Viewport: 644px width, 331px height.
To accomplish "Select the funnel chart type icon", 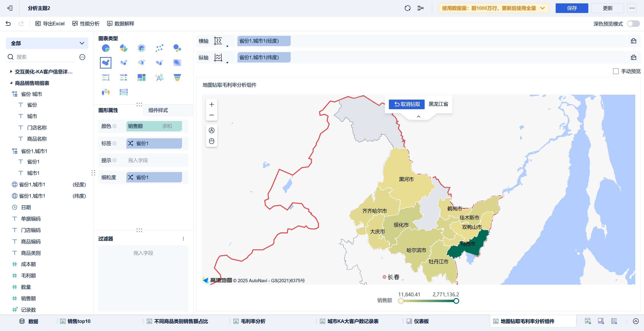I will pyautogui.click(x=177, y=77).
